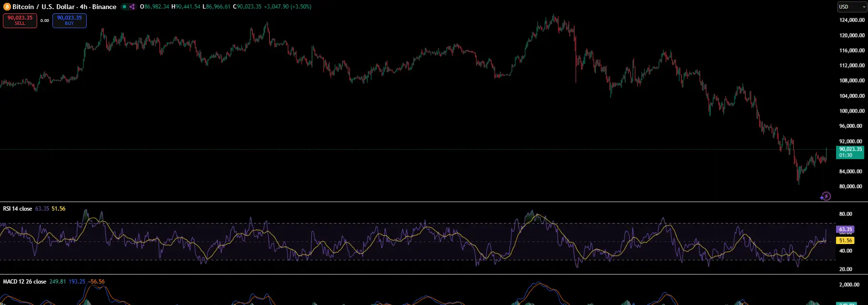
Task: Click the 124,000.00 price scale label
Action: click(x=852, y=20)
